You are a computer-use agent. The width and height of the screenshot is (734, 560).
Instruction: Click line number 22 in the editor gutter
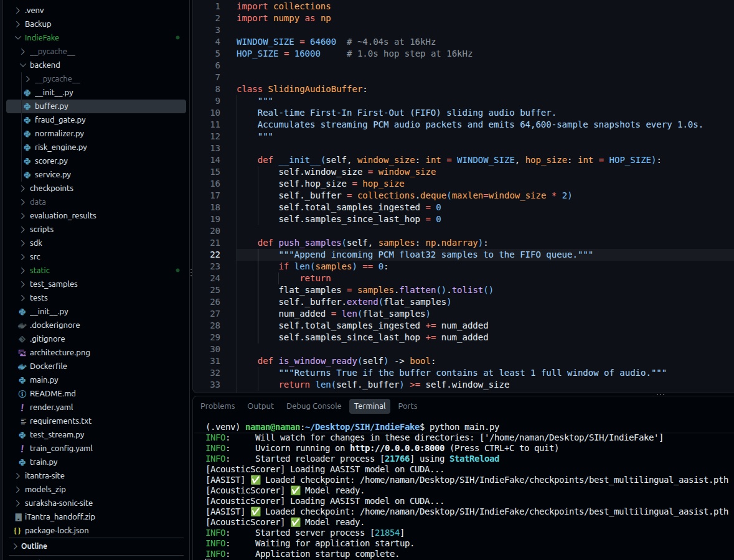[x=215, y=254]
